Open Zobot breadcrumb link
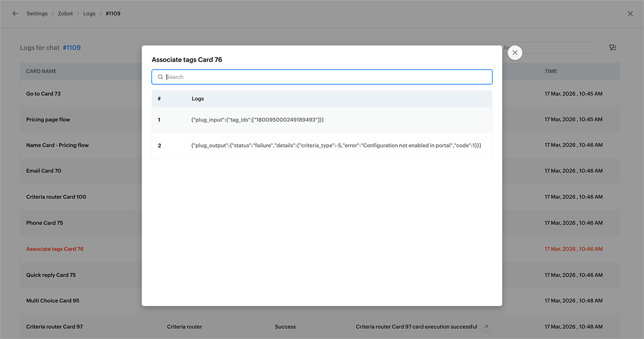The height and width of the screenshot is (339, 644). pos(65,14)
